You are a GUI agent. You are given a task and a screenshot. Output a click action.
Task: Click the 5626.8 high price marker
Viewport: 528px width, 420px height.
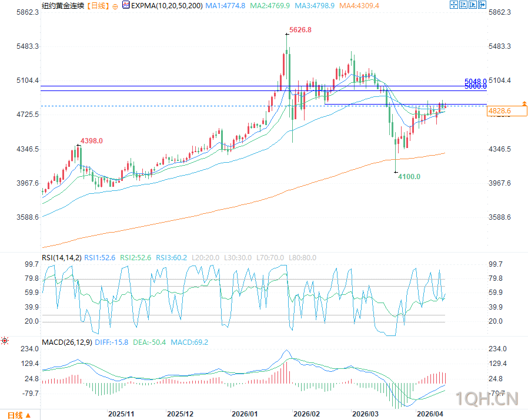click(300, 30)
